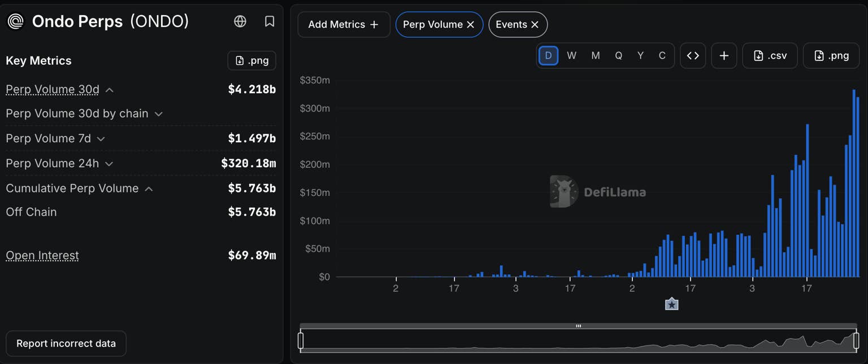This screenshot has width=868, height=364.
Task: Click the $350m axis label
Action: click(x=315, y=80)
